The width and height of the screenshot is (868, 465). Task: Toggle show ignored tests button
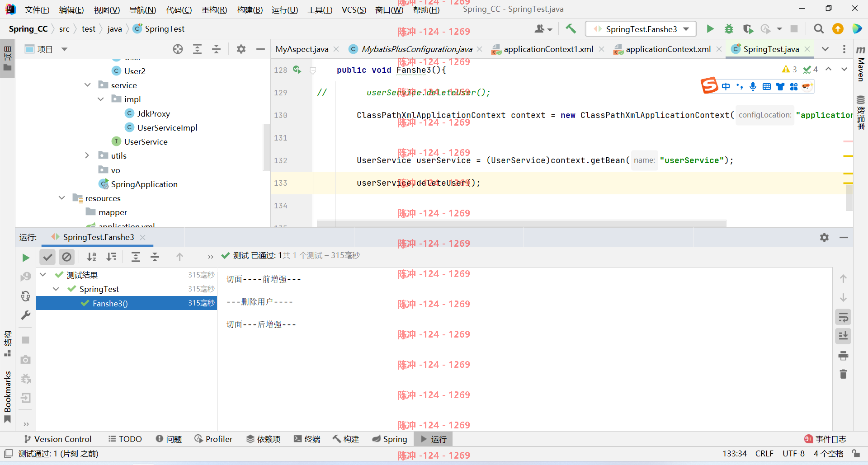[66, 257]
